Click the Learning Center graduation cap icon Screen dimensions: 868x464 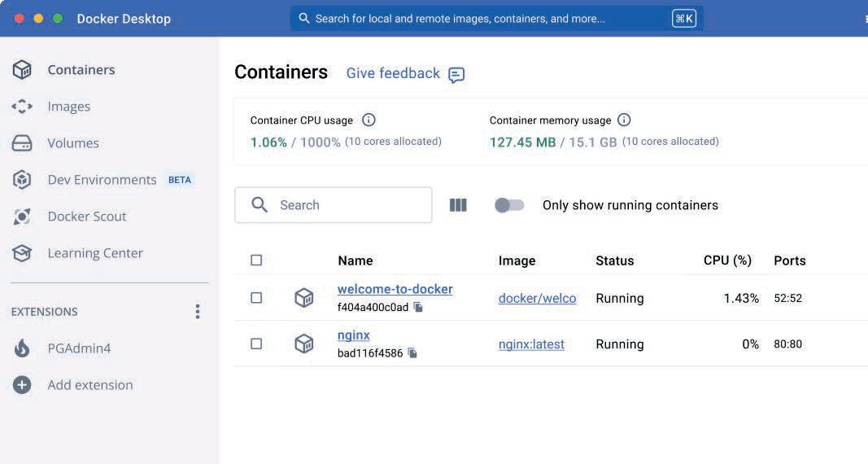[22, 253]
